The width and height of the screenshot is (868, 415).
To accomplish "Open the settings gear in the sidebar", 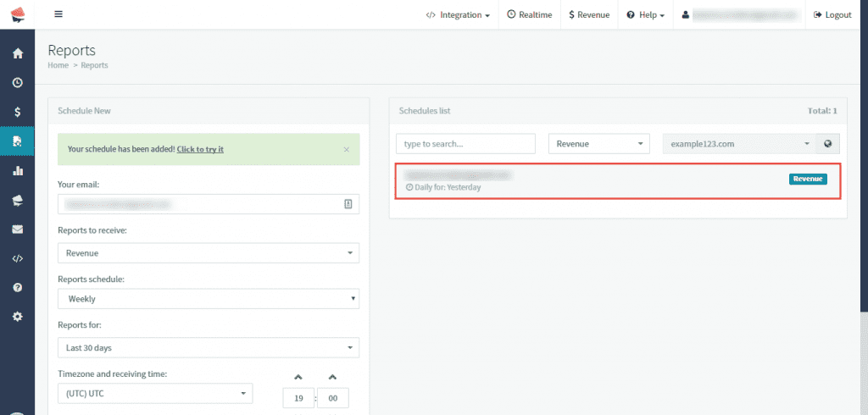I will [17, 317].
